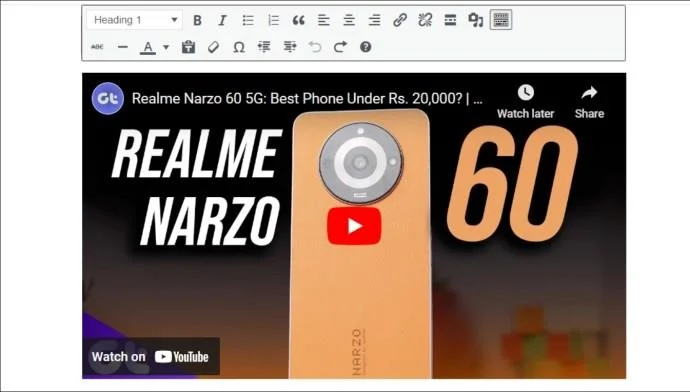The height and width of the screenshot is (392, 690).
Task: Play the embedded YouTube video
Action: pos(354,226)
